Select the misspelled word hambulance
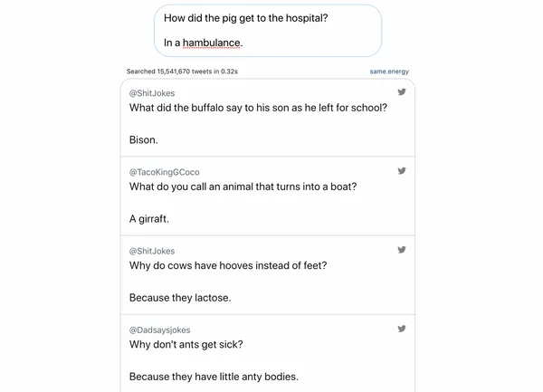The width and height of the screenshot is (543, 392). coord(212,43)
